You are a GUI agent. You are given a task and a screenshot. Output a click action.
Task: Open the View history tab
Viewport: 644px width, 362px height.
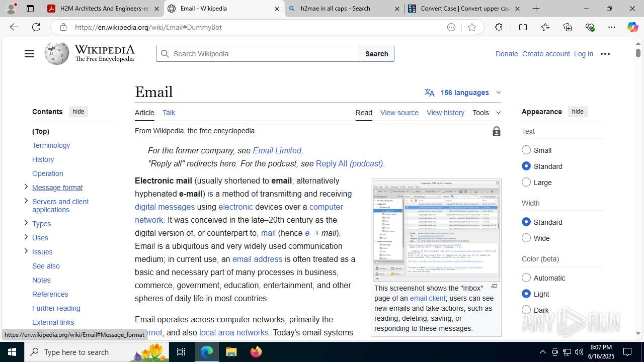445,113
